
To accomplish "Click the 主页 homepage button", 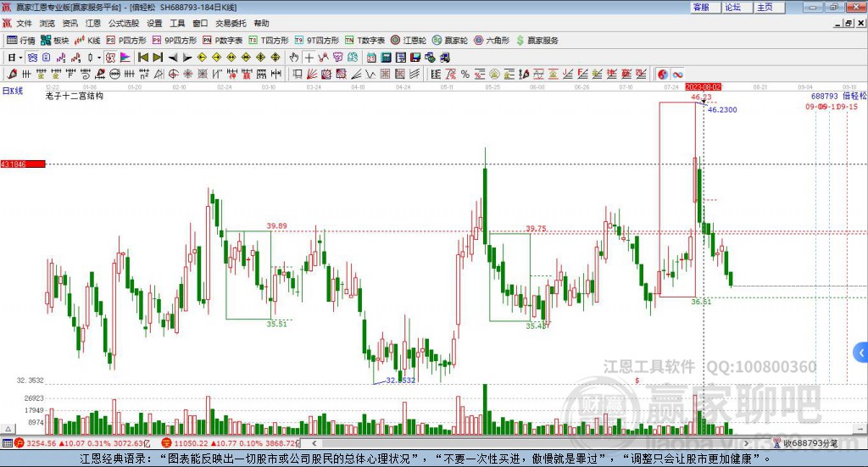I will [x=769, y=7].
